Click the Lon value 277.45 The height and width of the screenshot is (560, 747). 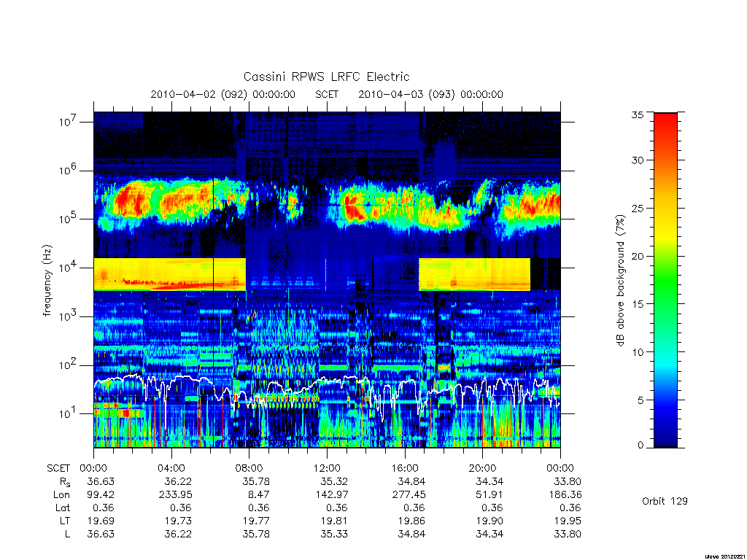(x=409, y=495)
